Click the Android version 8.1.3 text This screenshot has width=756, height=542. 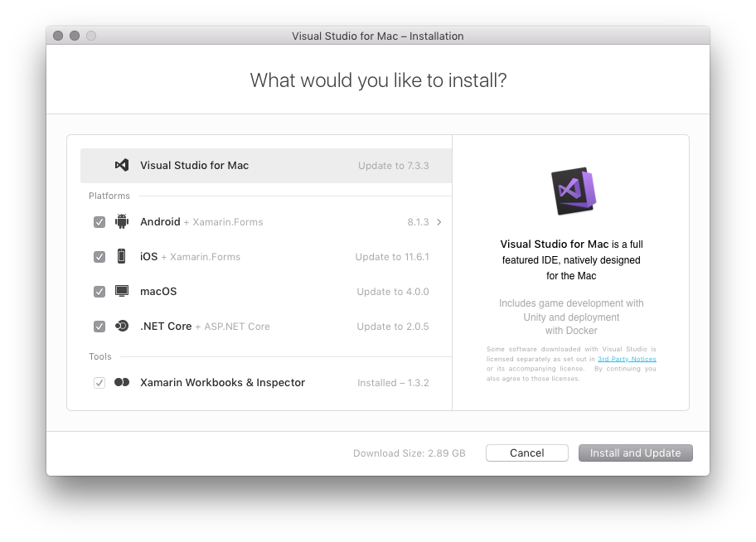418,222
